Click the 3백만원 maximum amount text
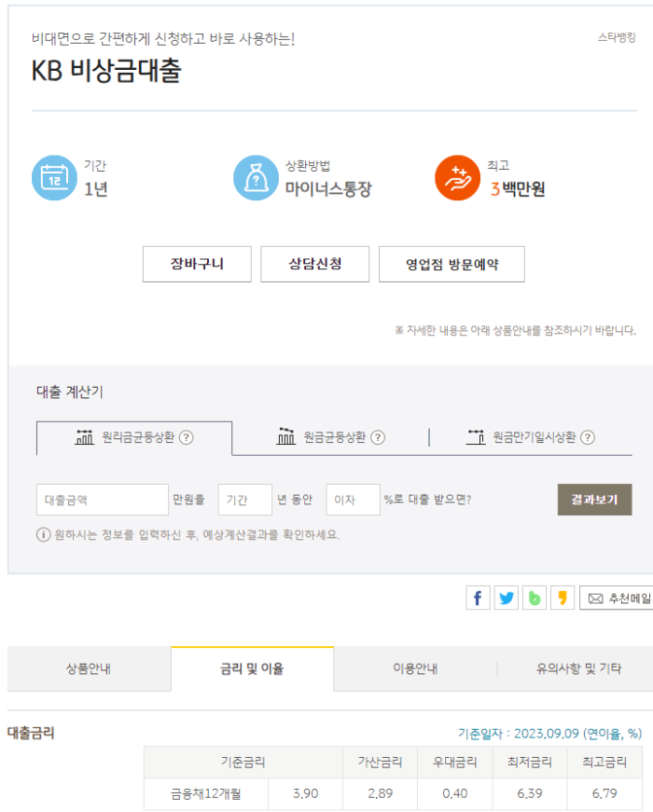653x812 pixels. (518, 189)
